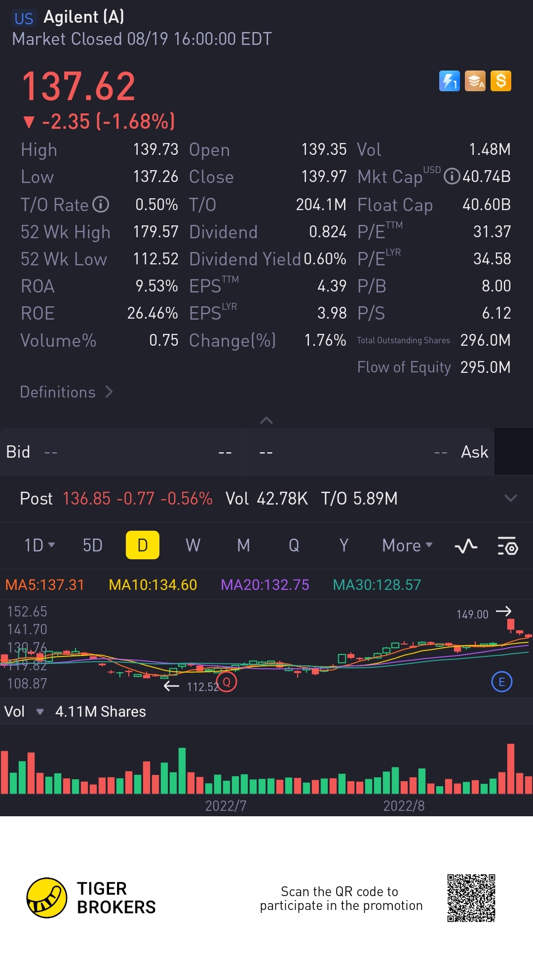The height and width of the screenshot is (980, 533).
Task: Switch to the W weekly chart tab
Action: click(193, 545)
